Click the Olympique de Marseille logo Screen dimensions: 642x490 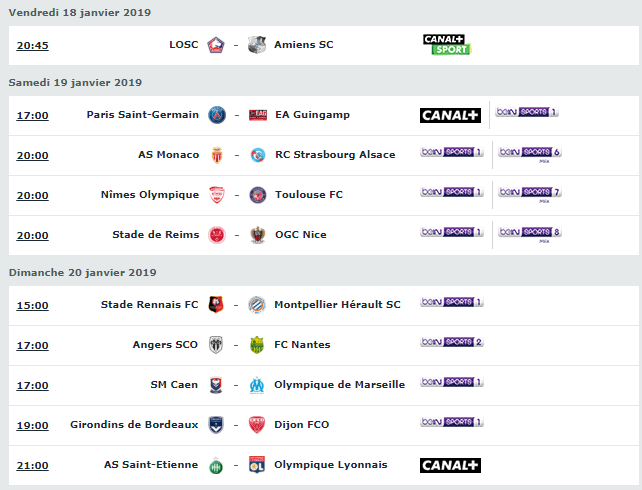257,385
